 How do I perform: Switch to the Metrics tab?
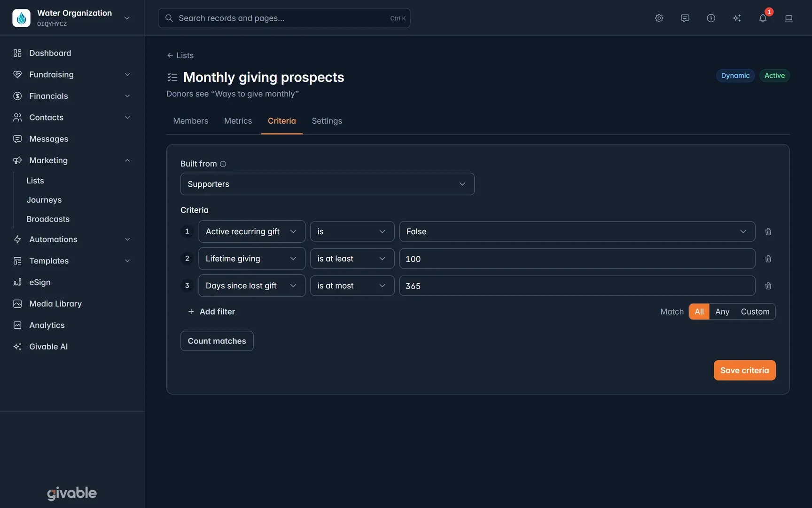[x=238, y=121]
